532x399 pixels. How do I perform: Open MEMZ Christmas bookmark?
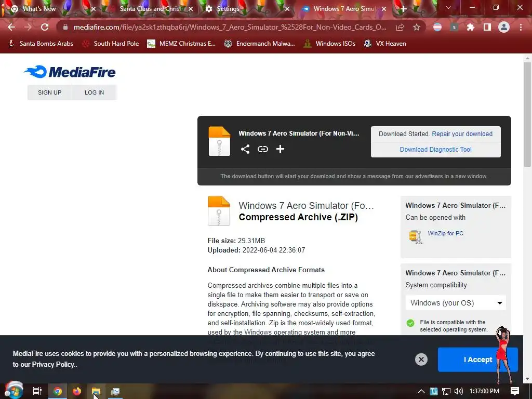pos(181,44)
